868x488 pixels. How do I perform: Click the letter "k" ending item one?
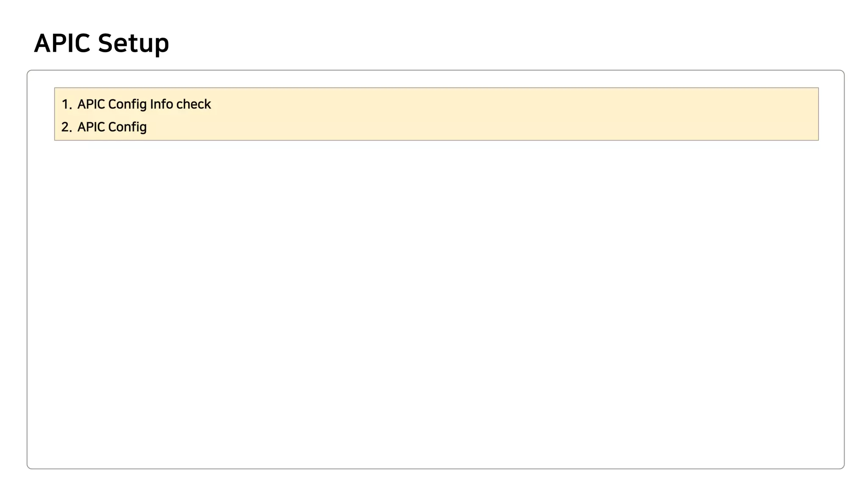[207, 104]
